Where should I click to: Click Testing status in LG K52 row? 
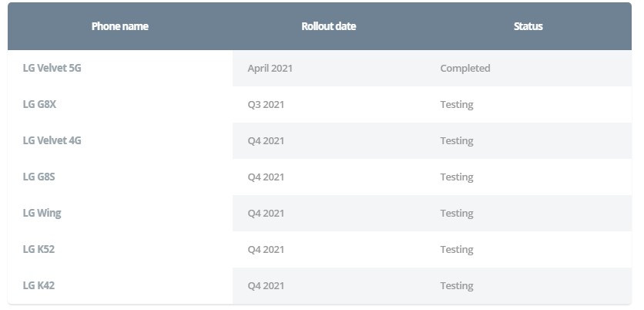pos(456,249)
